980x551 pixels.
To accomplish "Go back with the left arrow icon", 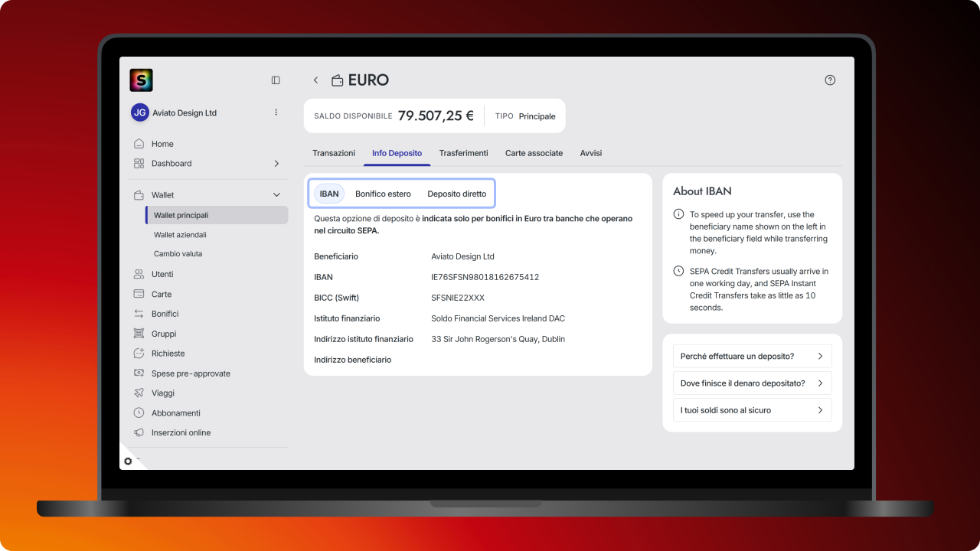I will [315, 80].
